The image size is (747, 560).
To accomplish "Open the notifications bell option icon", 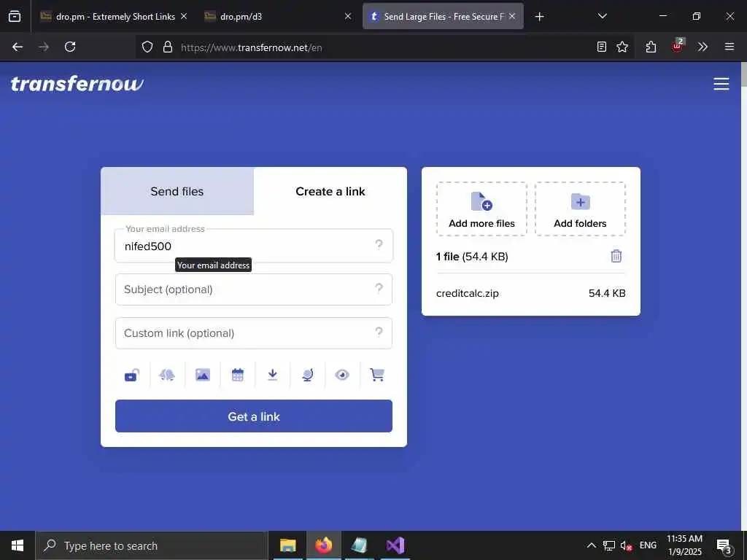I will (167, 376).
